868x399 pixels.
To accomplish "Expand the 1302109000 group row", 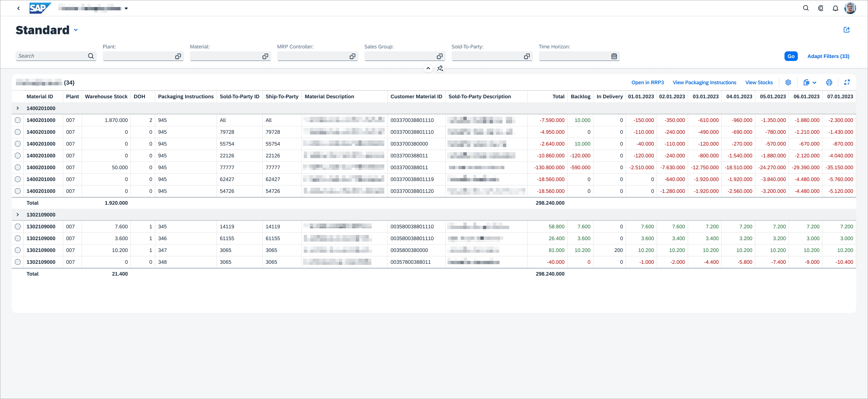I will click(x=18, y=215).
